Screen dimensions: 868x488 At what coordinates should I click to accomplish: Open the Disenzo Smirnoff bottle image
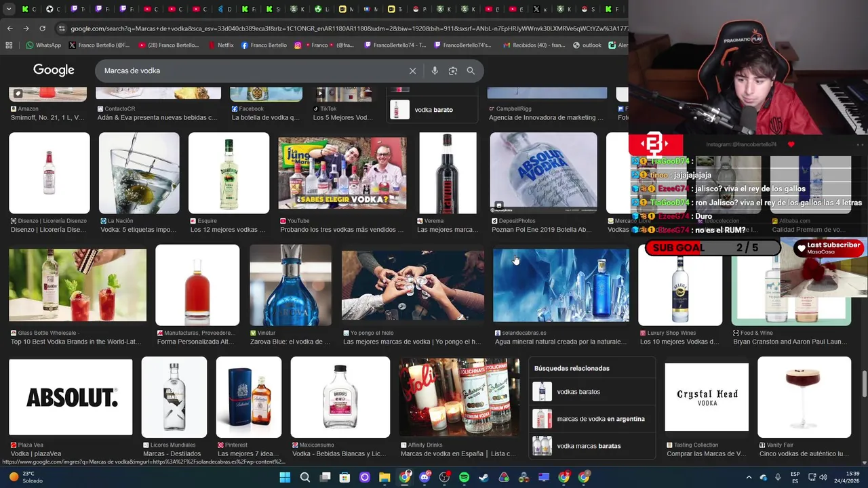click(x=49, y=173)
